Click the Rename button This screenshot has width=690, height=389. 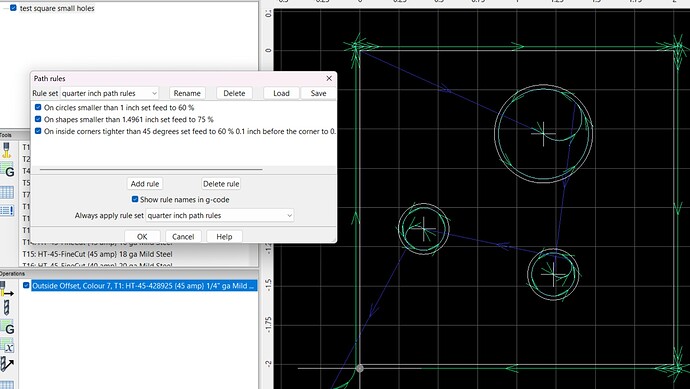187,93
